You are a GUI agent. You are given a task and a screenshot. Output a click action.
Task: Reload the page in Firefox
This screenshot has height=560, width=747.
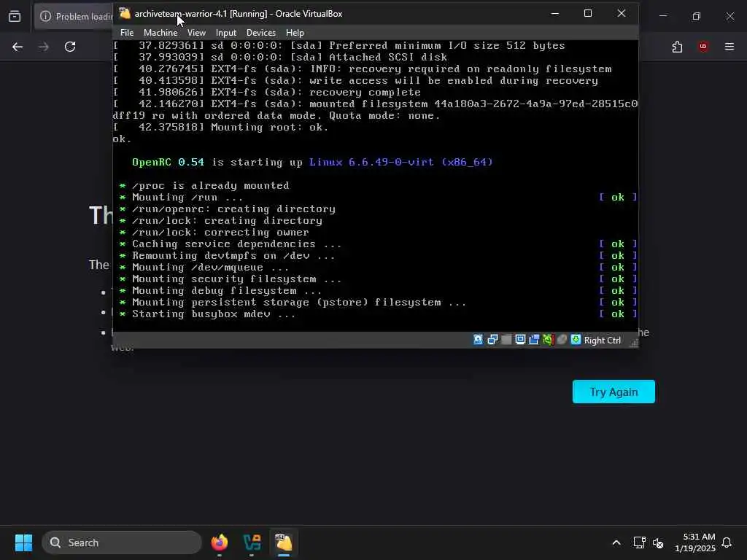[x=70, y=47]
